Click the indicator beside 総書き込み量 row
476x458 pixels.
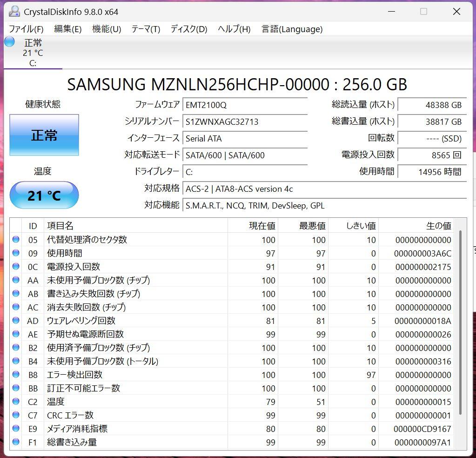pyautogui.click(x=16, y=442)
